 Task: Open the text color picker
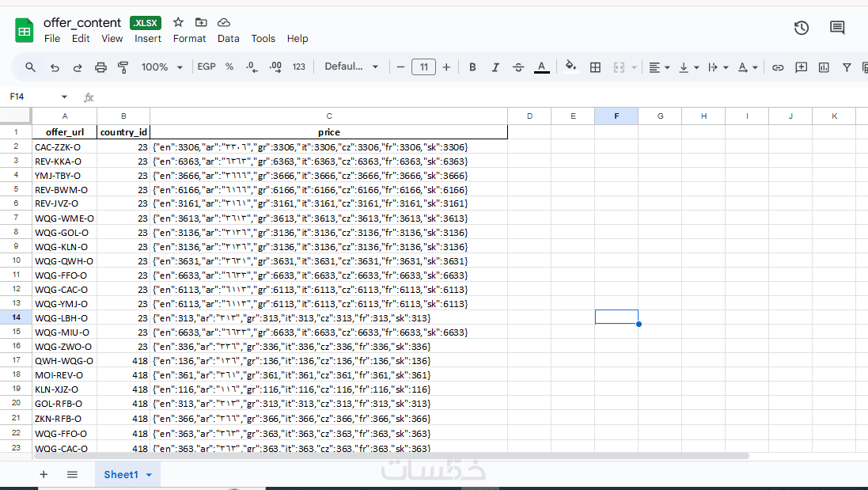point(541,67)
